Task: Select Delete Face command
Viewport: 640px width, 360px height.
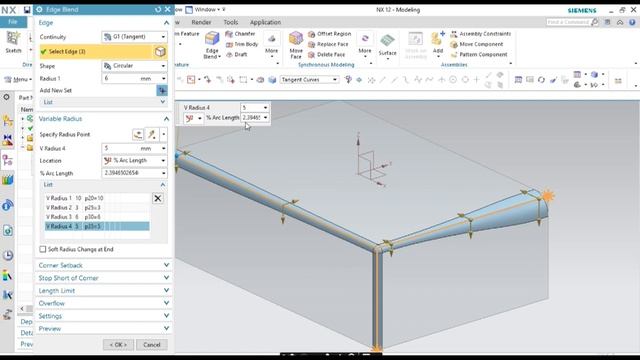Action: pos(327,54)
